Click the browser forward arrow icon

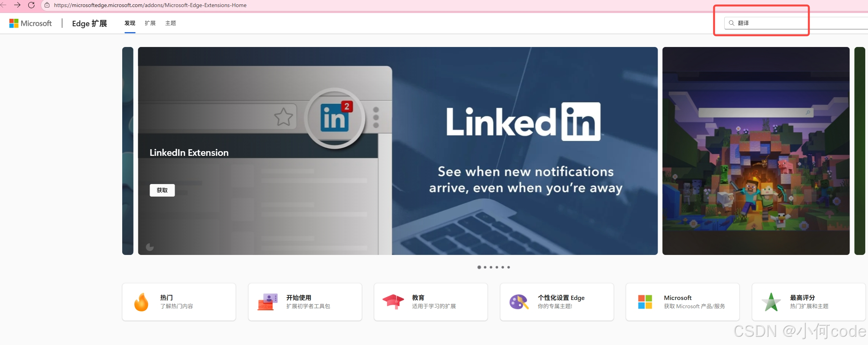coord(17,5)
